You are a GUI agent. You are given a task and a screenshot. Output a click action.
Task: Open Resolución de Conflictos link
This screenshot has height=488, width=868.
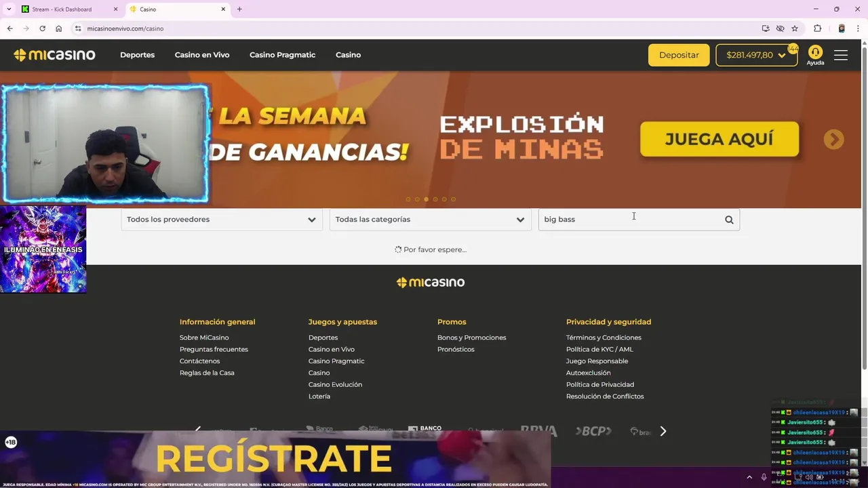(605, 396)
